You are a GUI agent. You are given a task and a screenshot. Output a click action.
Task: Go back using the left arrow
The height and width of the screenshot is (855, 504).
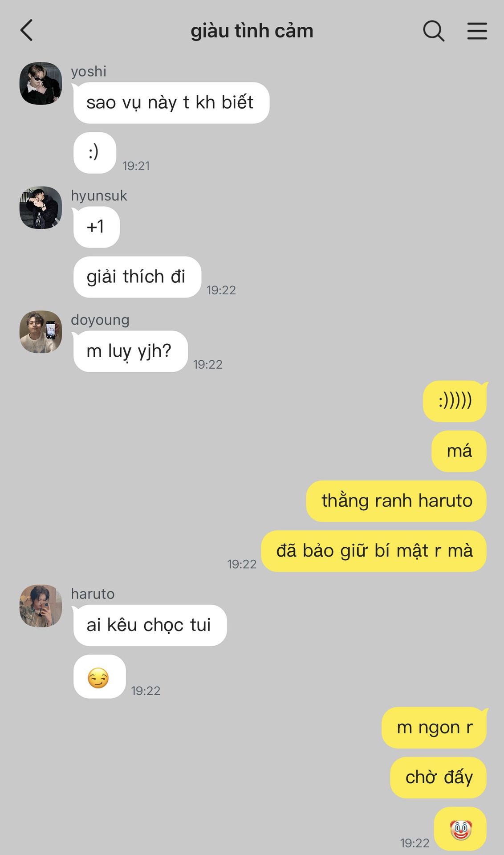click(27, 30)
